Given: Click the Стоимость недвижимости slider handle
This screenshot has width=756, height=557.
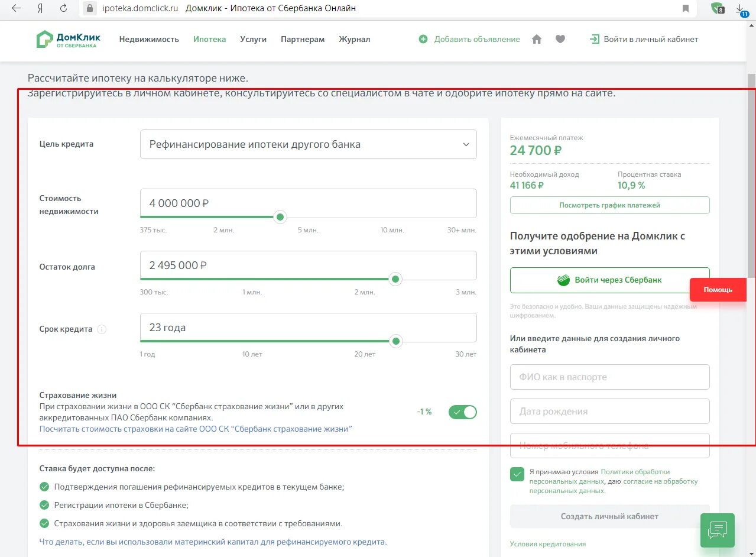Looking at the screenshot, I should [x=281, y=217].
